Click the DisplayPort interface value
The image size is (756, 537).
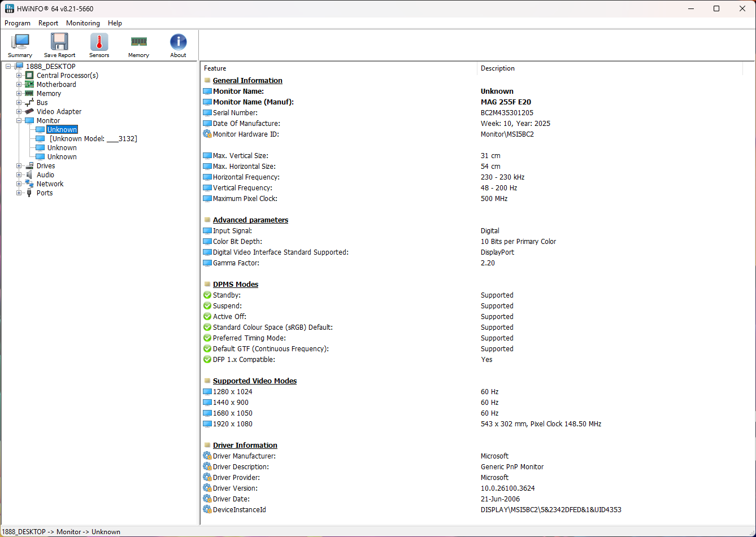(498, 252)
